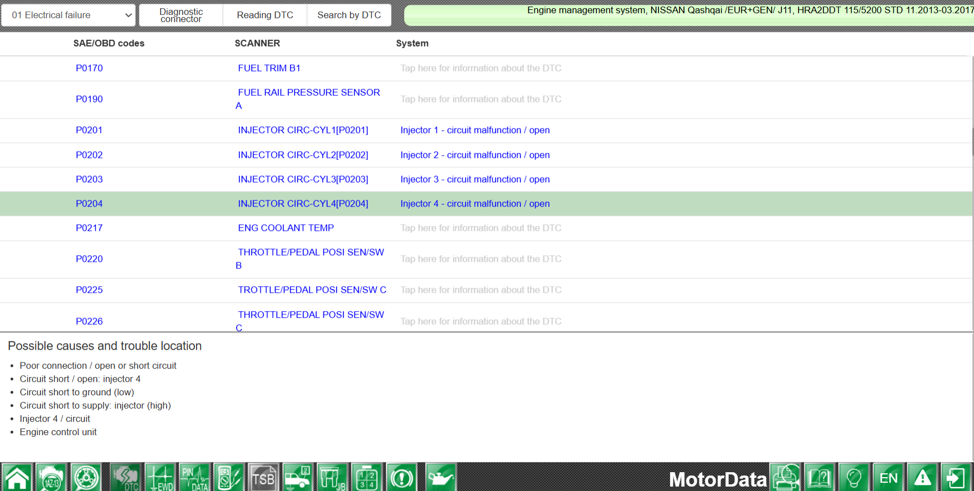Click the DTC list vertical scrollbar
This screenshot has height=491, width=974.
(972, 142)
